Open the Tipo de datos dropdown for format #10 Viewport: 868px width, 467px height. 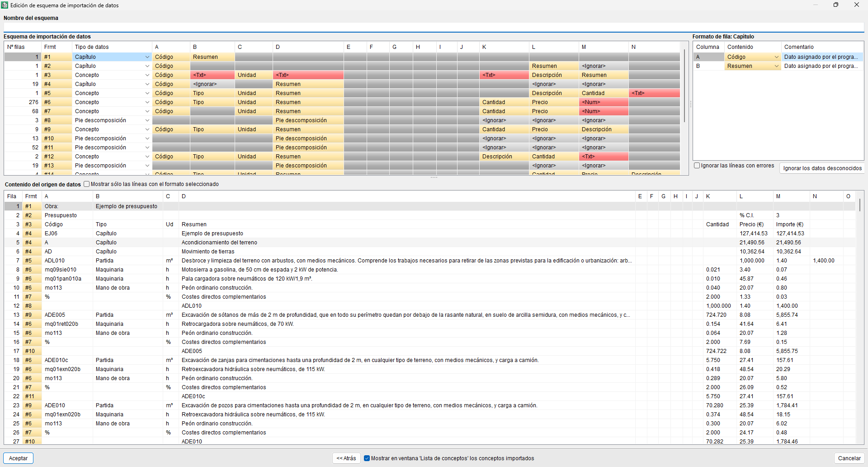(147, 138)
